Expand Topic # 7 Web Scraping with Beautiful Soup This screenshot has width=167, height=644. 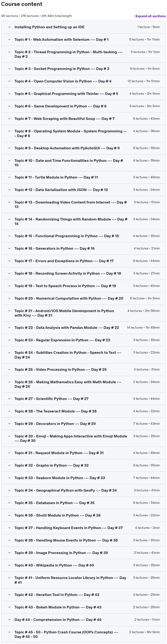(83, 119)
